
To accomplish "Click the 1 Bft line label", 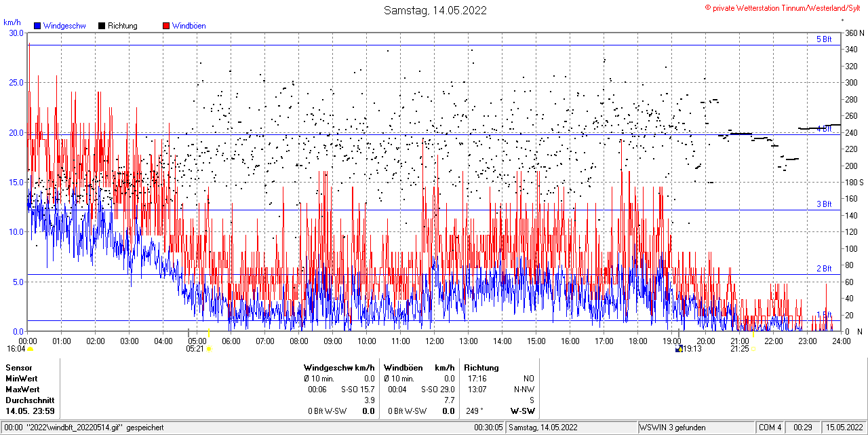I will [x=823, y=315].
